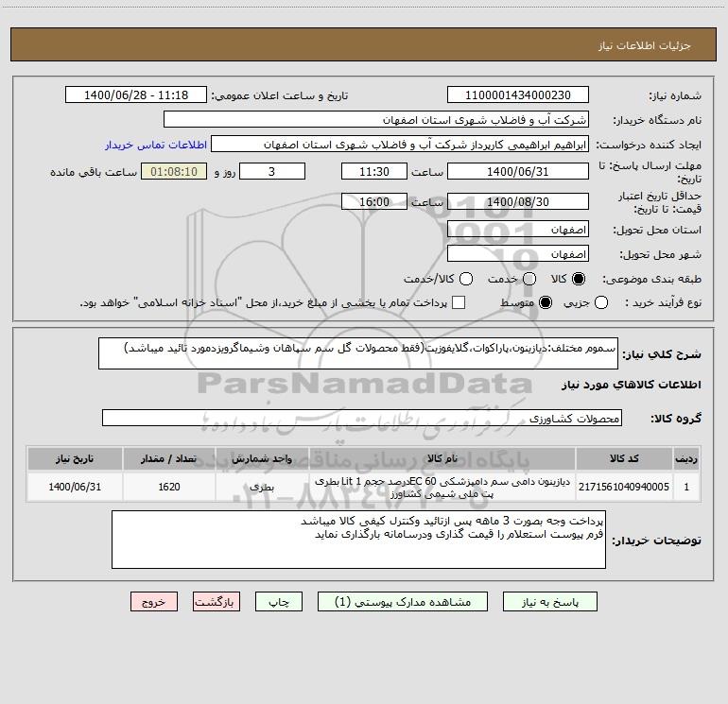Click the اطلاعات کالاهای مورد نیاز heading
Image resolution: width=728 pixels, height=704 pixels.
coord(632,385)
